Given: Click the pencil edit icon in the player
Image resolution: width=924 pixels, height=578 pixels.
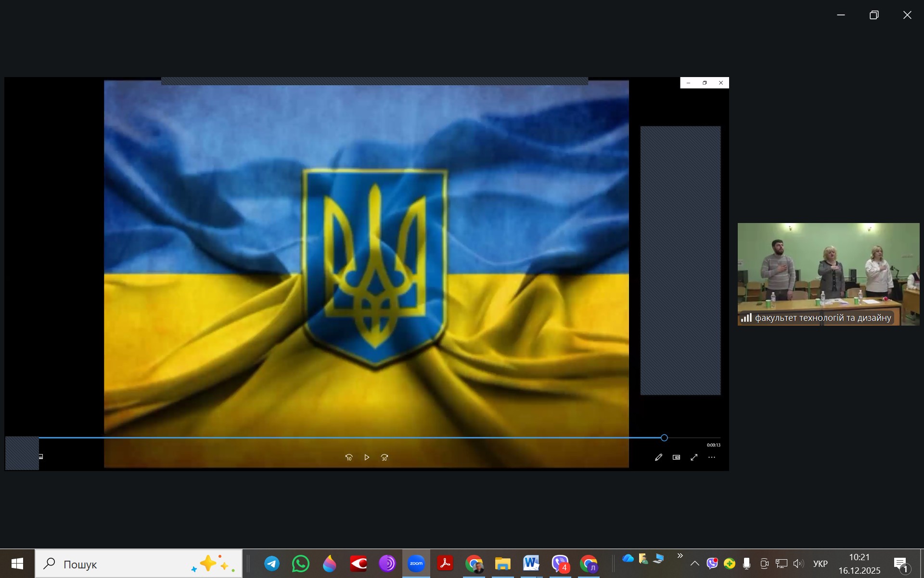Looking at the screenshot, I should [x=658, y=457].
